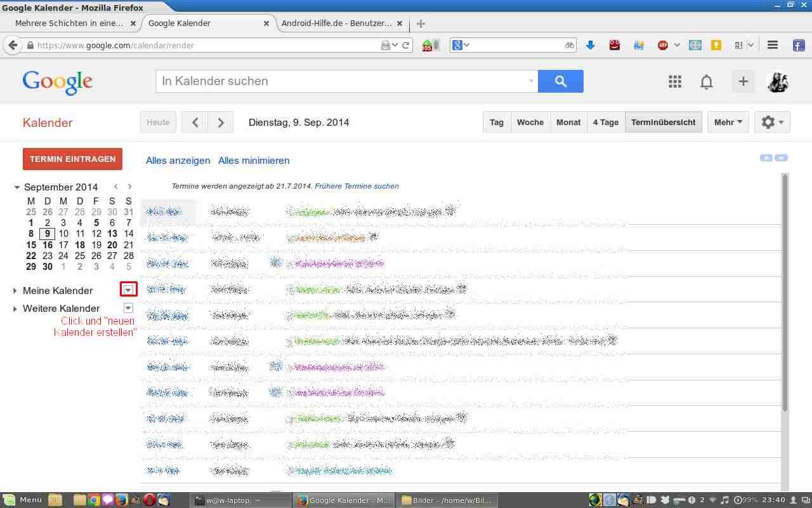The width and height of the screenshot is (812, 508).
Task: Click the Google+ share plus button
Action: 743,81
